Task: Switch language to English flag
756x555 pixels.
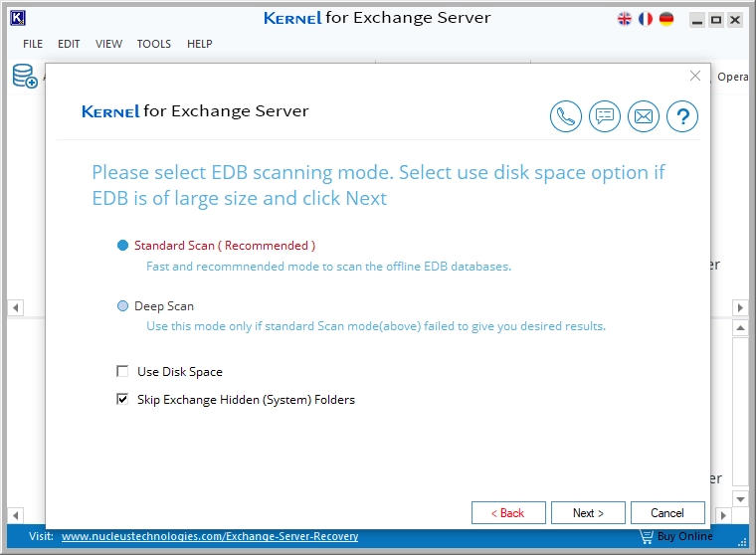Action: coord(625,19)
